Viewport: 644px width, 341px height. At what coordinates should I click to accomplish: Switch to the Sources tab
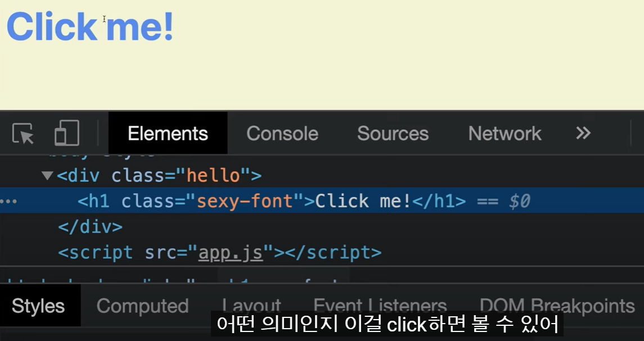coord(393,133)
